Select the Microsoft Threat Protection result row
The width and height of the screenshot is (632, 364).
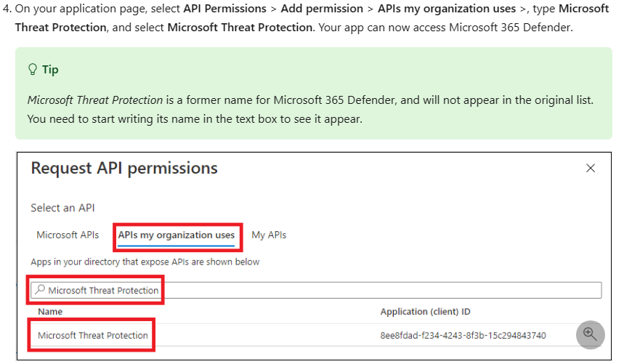click(316, 336)
